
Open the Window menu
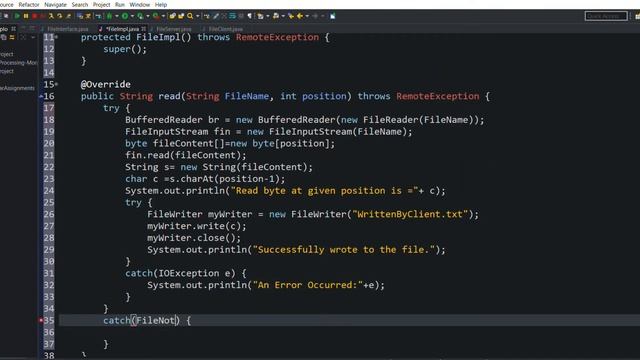click(x=140, y=4)
